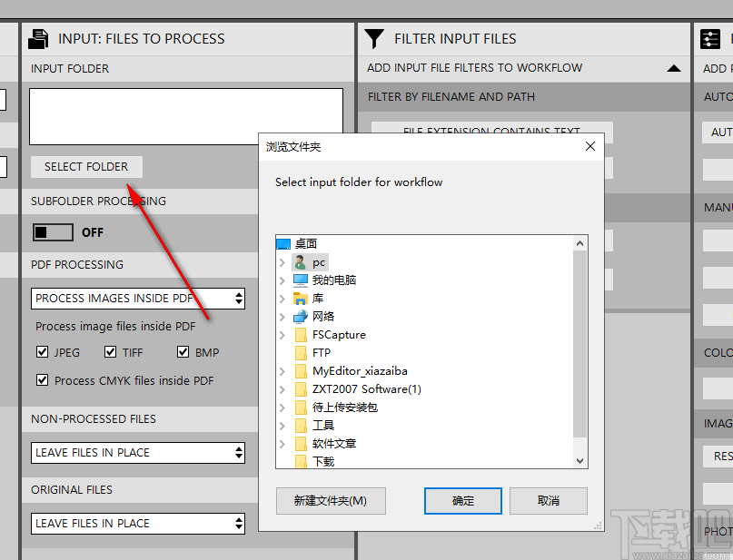
Task: Click the sliders settings panel icon
Action: tap(710, 39)
